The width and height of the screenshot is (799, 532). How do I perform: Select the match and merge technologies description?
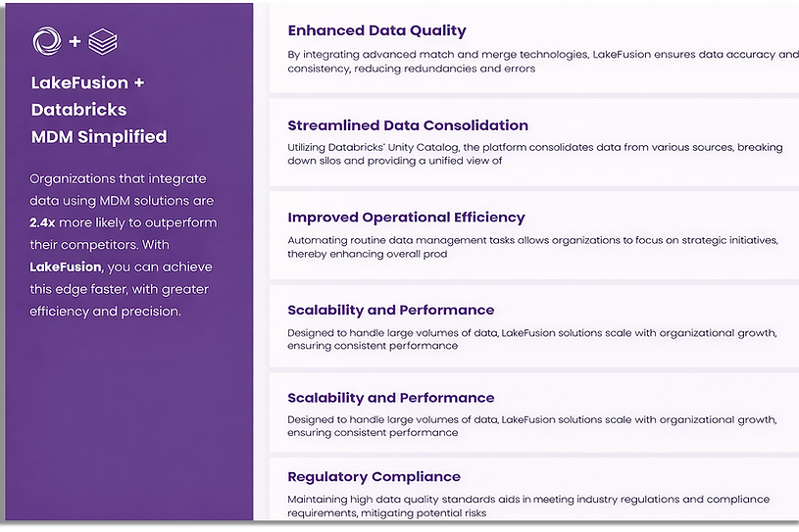point(543,61)
